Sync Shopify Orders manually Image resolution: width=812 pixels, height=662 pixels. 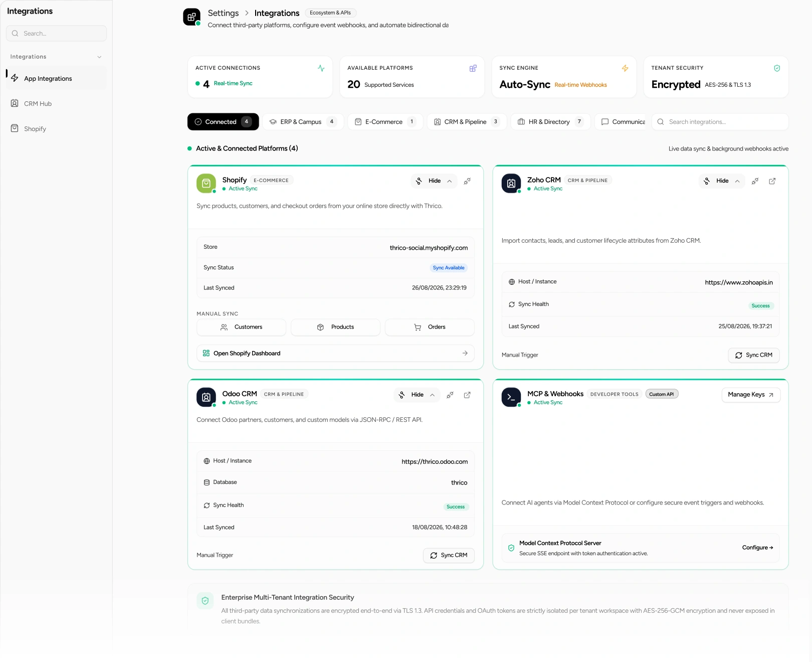430,327
